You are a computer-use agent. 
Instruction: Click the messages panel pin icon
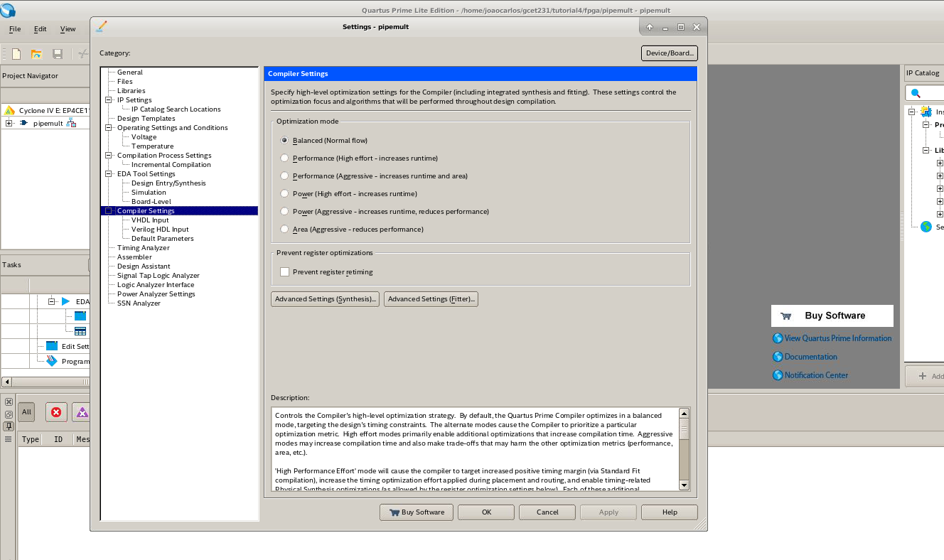9,426
